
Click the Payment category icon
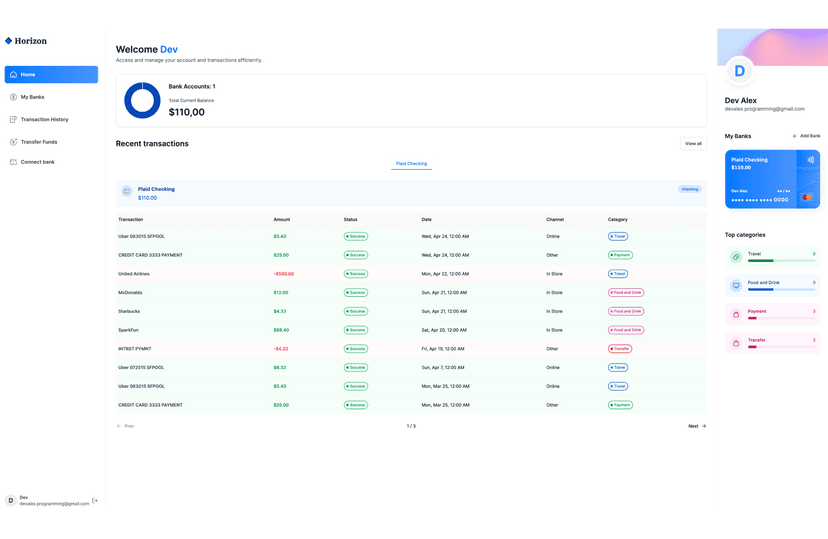(736, 314)
